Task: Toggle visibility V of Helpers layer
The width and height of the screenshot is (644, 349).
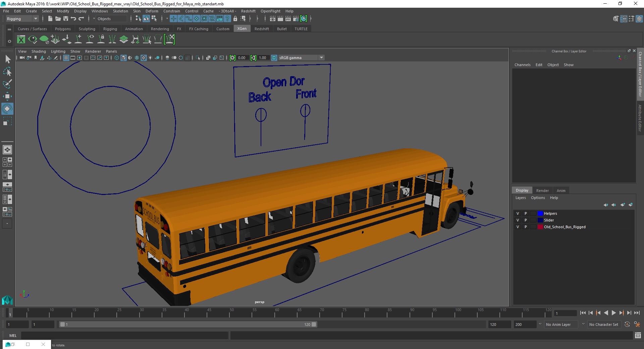Action: click(x=518, y=213)
